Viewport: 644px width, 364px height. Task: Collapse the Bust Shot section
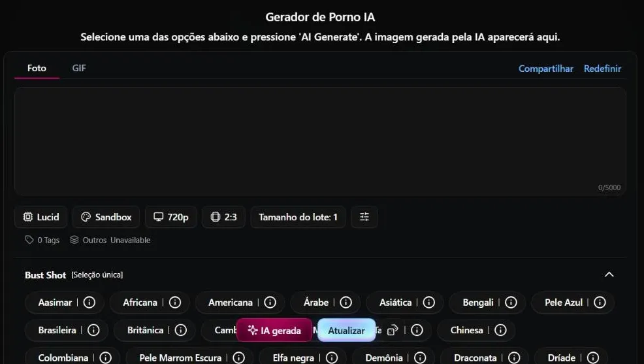(609, 274)
